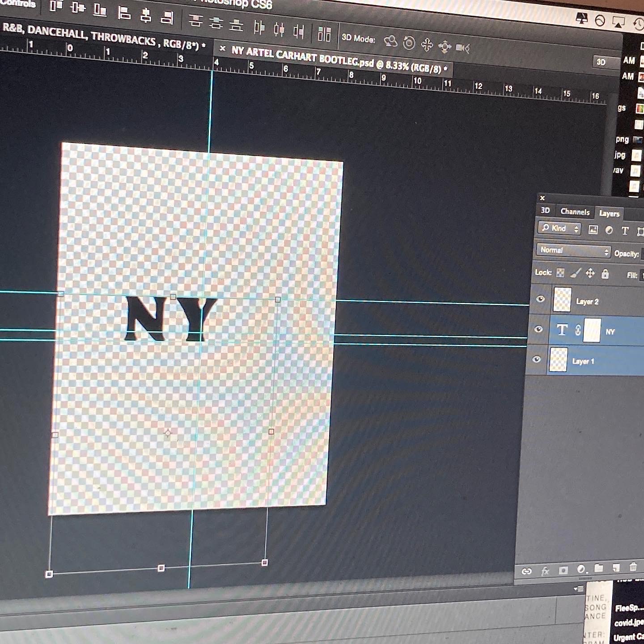
Task: Filter for pixel layers image icon
Action: point(593,230)
